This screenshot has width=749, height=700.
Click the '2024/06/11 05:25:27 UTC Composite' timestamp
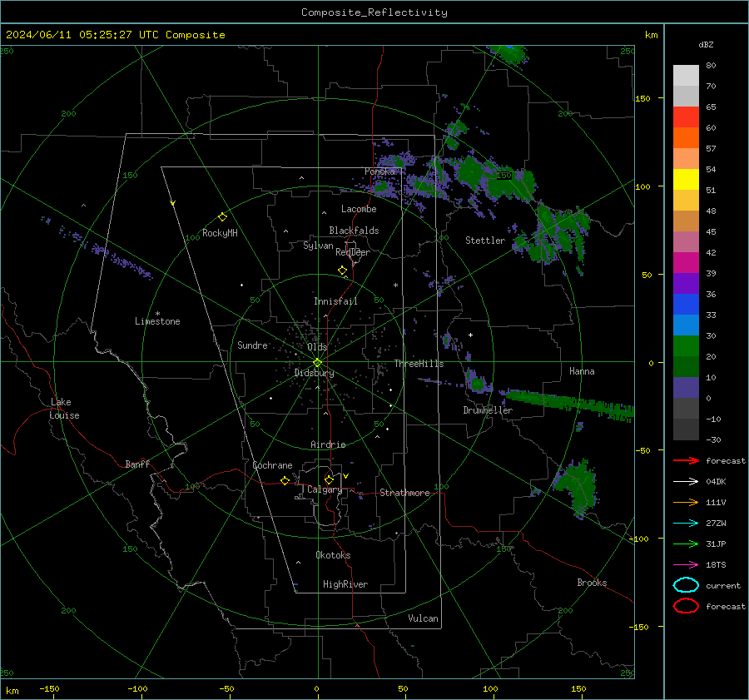[115, 35]
